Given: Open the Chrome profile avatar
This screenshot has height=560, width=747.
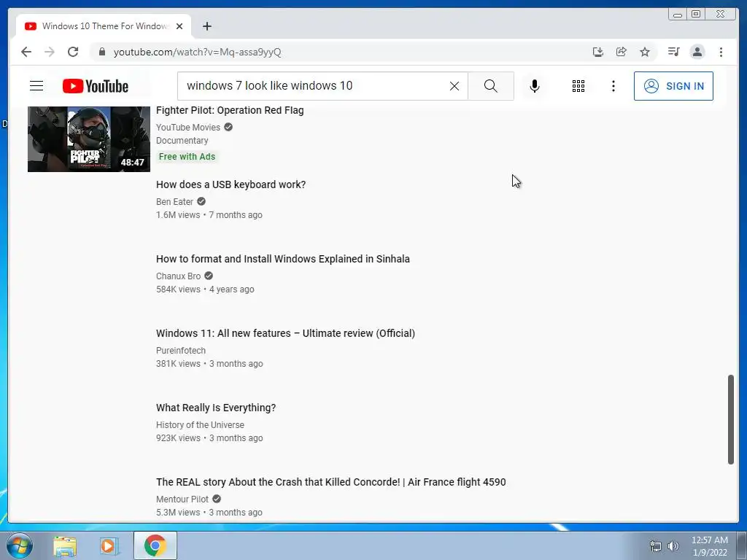Looking at the screenshot, I should [x=697, y=52].
